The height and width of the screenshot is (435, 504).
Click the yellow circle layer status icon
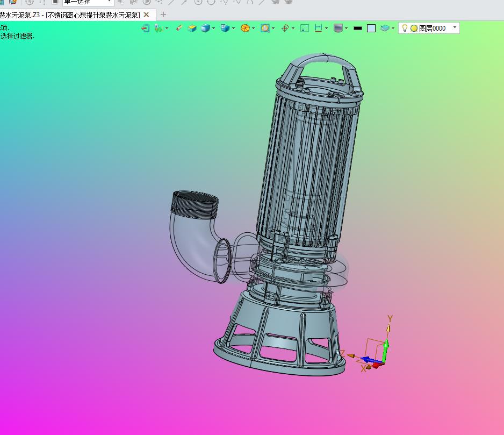[414, 28]
